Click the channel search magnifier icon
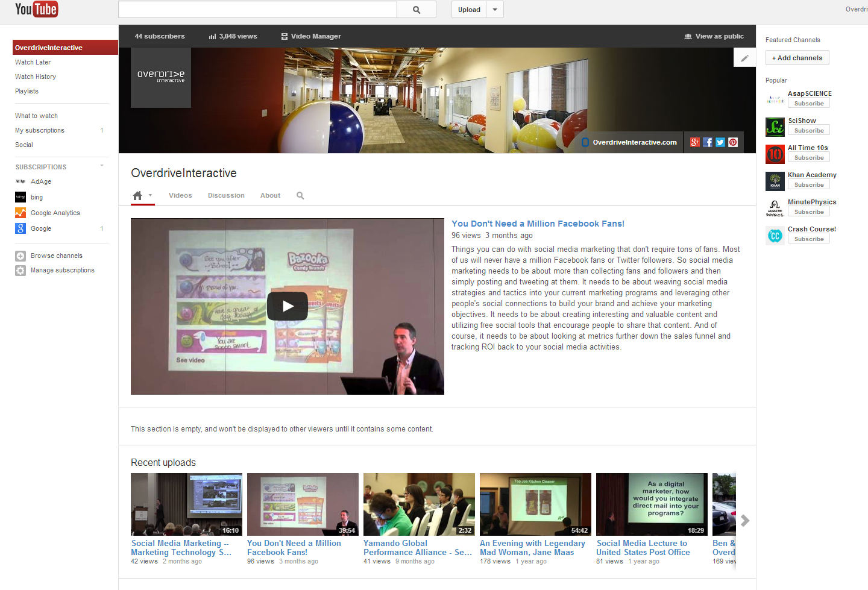868x590 pixels. click(x=300, y=195)
